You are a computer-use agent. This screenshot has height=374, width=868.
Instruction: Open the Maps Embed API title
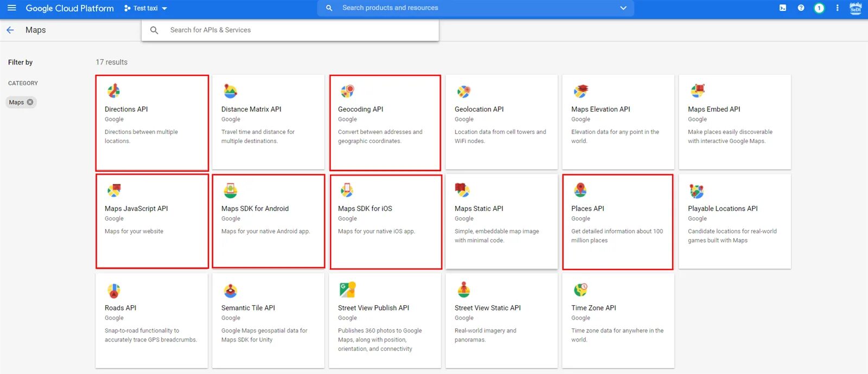[714, 109]
